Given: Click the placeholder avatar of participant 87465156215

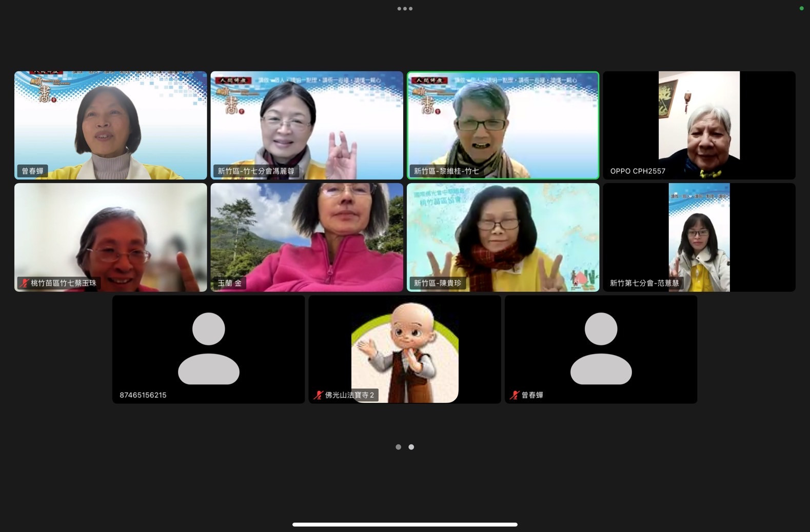Looking at the screenshot, I should click(x=208, y=348).
